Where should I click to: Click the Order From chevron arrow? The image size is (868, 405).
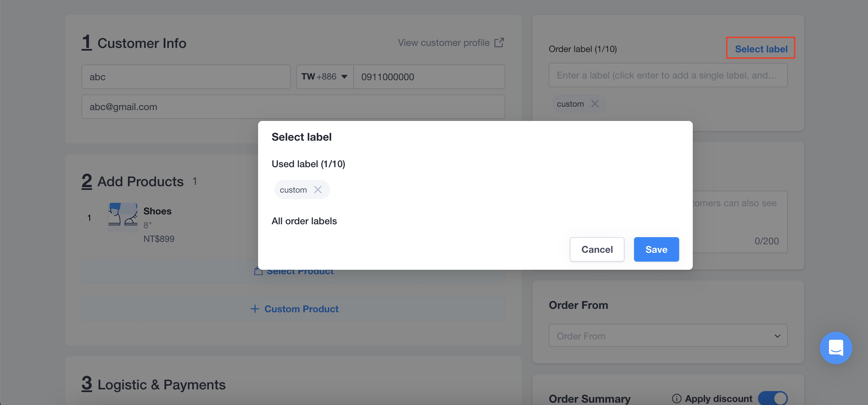777,336
